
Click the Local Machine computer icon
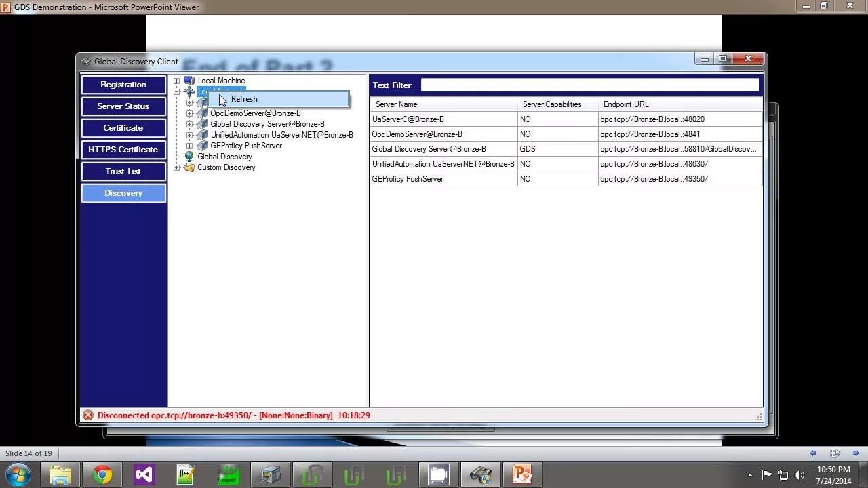[189, 81]
